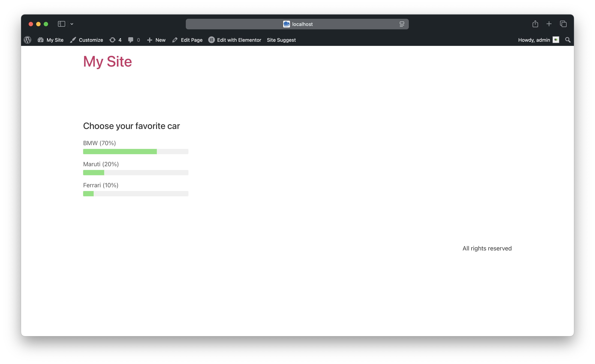This screenshot has width=595, height=364.
Task: Open the admin bar search icon
Action: tap(568, 40)
